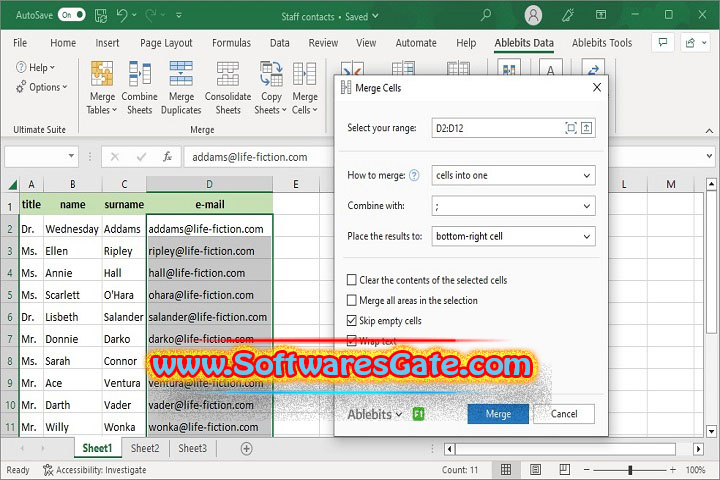Open Combine with dropdown
Image resolution: width=720 pixels, height=480 pixels.
[513, 206]
